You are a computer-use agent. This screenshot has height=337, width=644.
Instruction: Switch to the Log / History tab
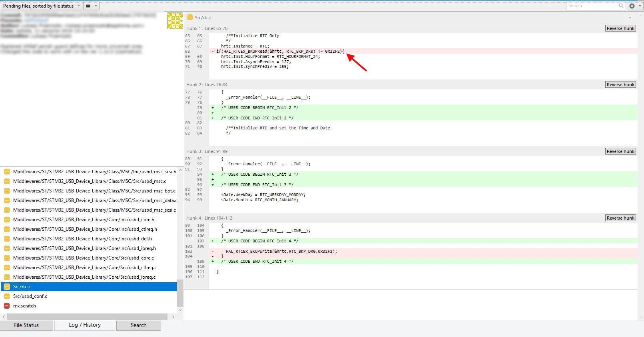coord(85,325)
